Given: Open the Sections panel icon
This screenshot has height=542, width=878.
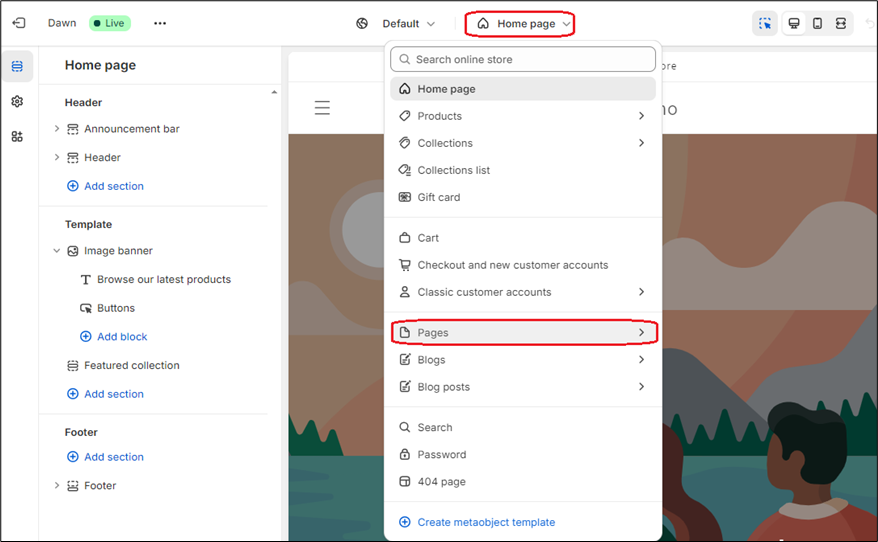Looking at the screenshot, I should (x=17, y=66).
